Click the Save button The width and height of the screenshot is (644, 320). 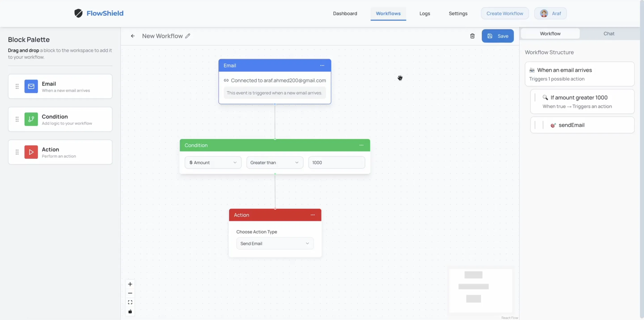tap(498, 36)
